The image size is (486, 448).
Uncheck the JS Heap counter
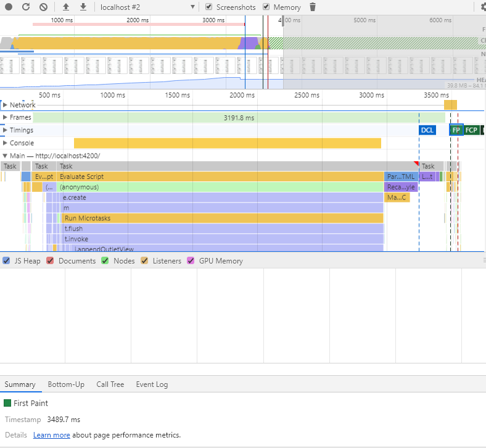pyautogui.click(x=6, y=261)
